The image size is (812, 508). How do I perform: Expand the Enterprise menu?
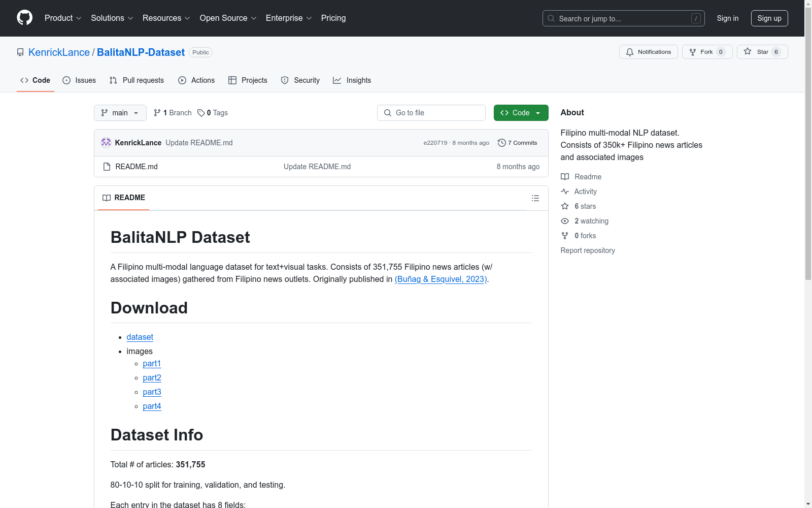tap(289, 18)
